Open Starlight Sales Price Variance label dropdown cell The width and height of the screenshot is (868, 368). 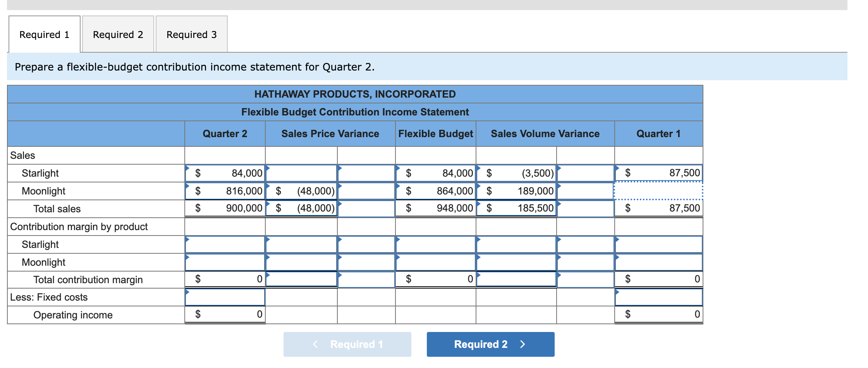point(366,173)
